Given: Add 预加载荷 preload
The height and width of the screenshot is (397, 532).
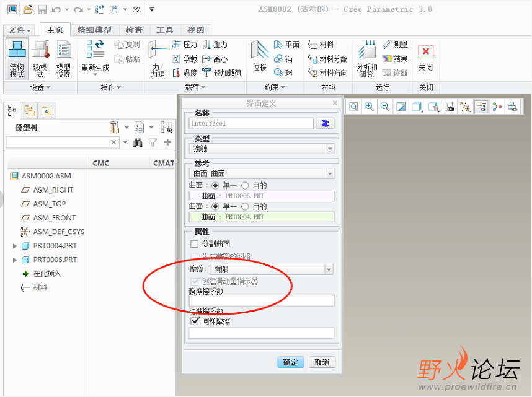Looking at the screenshot, I should (221, 72).
